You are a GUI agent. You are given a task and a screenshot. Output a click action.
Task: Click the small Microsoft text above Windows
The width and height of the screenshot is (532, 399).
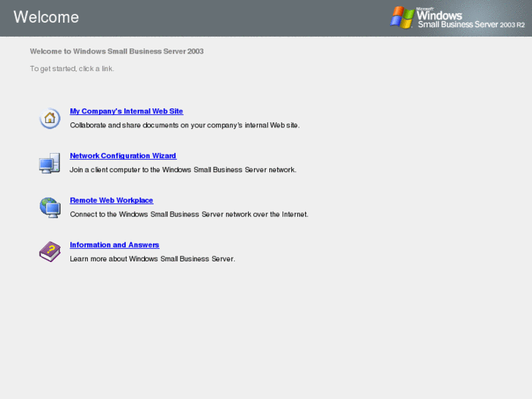click(424, 9)
